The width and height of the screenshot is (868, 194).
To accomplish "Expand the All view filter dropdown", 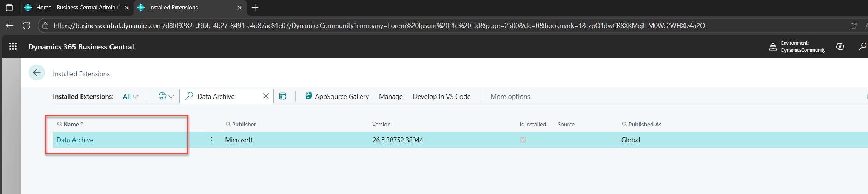I will click(x=131, y=97).
